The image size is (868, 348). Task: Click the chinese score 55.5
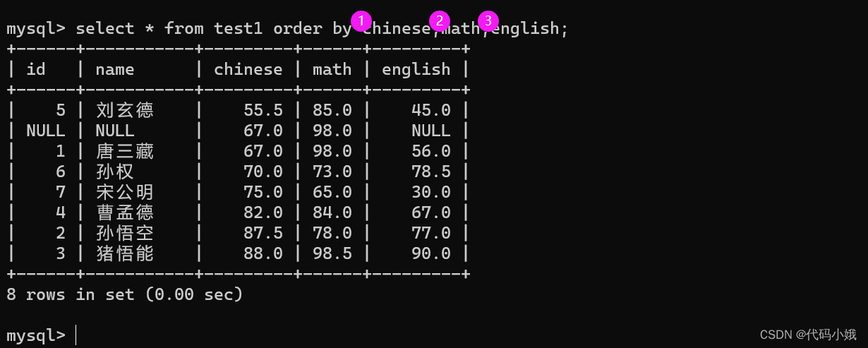point(263,110)
